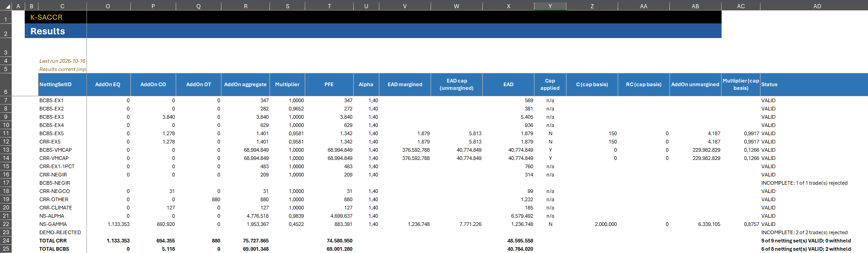This screenshot has width=868, height=253.
Task: Click the AddOn OT header cell
Action: tap(199, 84)
